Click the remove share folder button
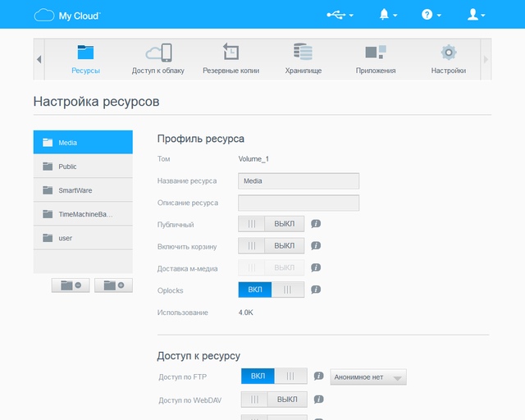This screenshot has width=525, height=420. click(x=71, y=285)
